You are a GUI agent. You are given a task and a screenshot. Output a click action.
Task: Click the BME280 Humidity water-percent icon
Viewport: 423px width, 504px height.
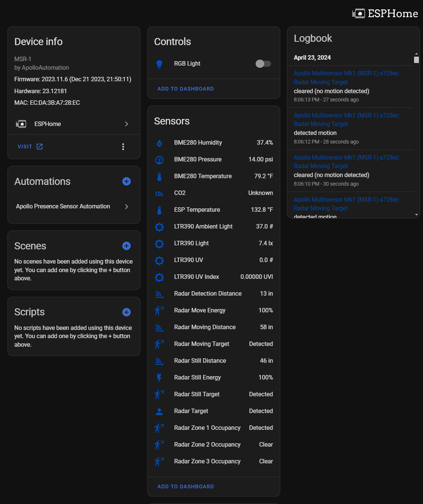pyautogui.click(x=159, y=143)
